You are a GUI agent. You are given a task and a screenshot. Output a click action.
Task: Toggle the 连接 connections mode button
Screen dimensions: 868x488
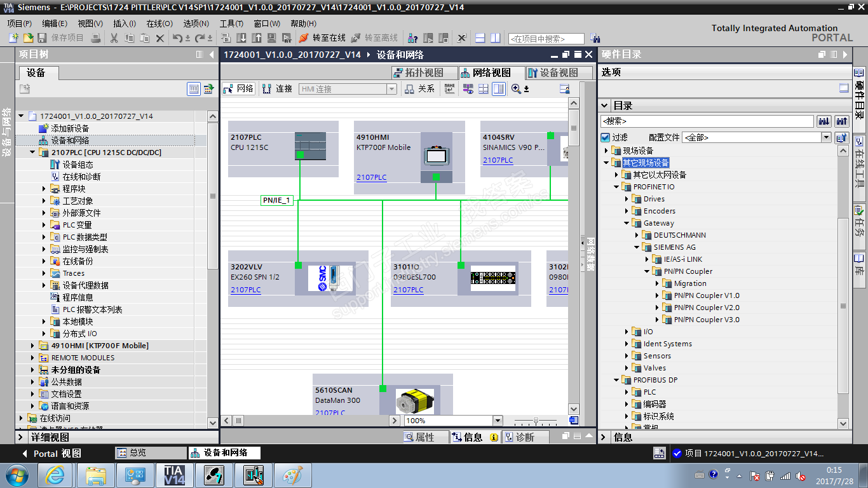278,89
